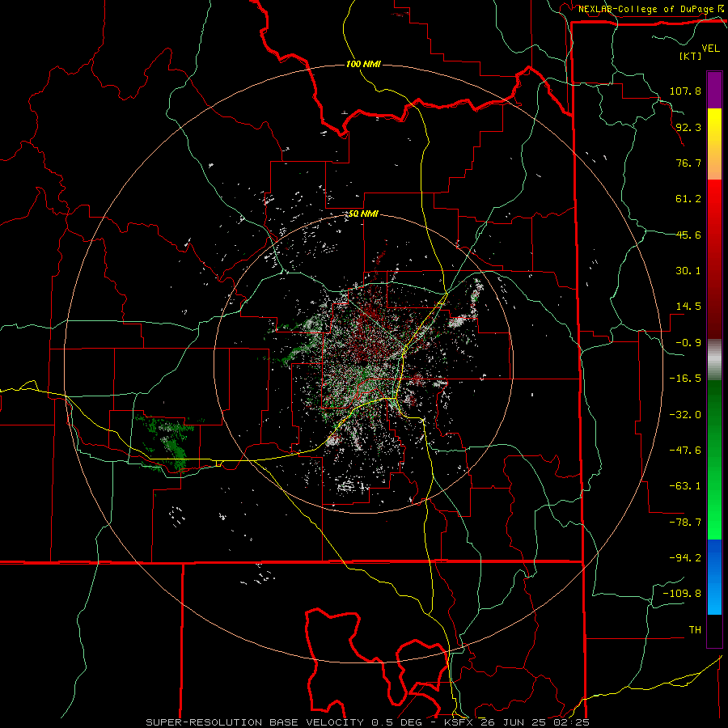Screen dimensions: 728x728
Task: Click the 50 NMI range ring label
Action: click(x=363, y=214)
